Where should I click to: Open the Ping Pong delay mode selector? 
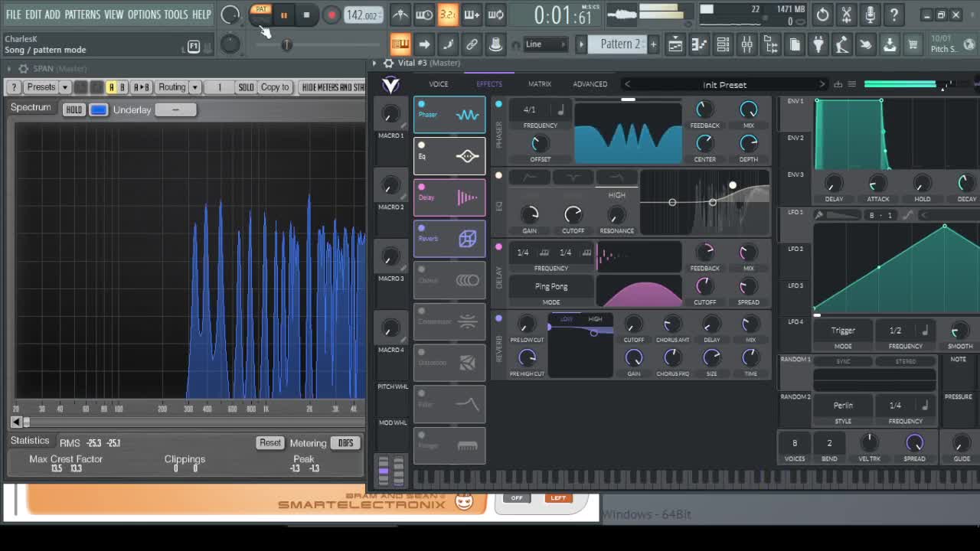click(551, 286)
